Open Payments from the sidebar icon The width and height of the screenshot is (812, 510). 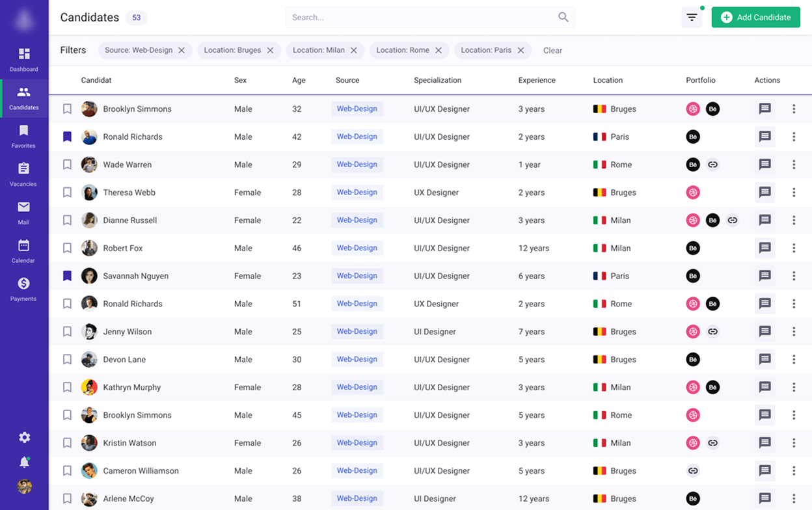pos(23,284)
